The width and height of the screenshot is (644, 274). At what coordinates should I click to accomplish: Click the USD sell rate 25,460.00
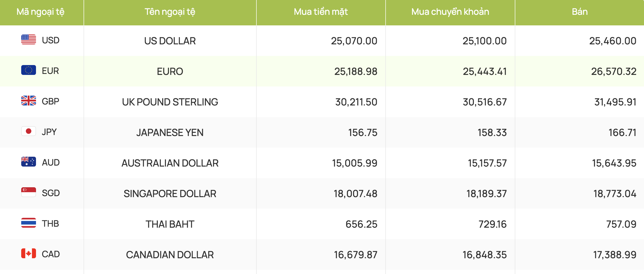612,41
